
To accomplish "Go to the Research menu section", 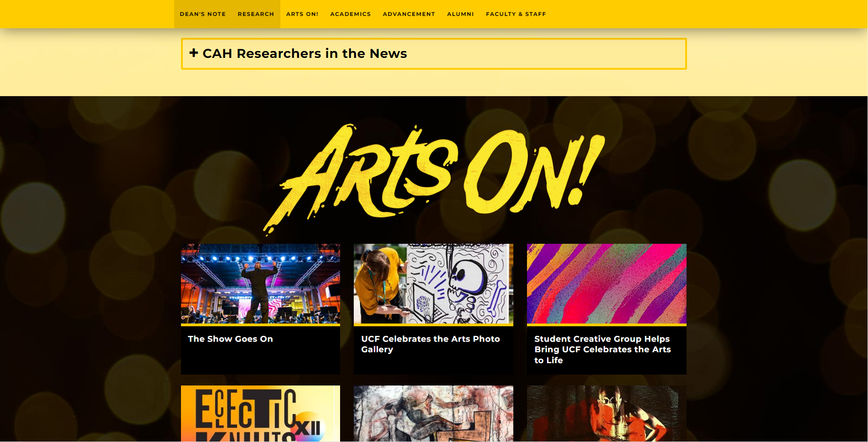I will click(x=256, y=14).
